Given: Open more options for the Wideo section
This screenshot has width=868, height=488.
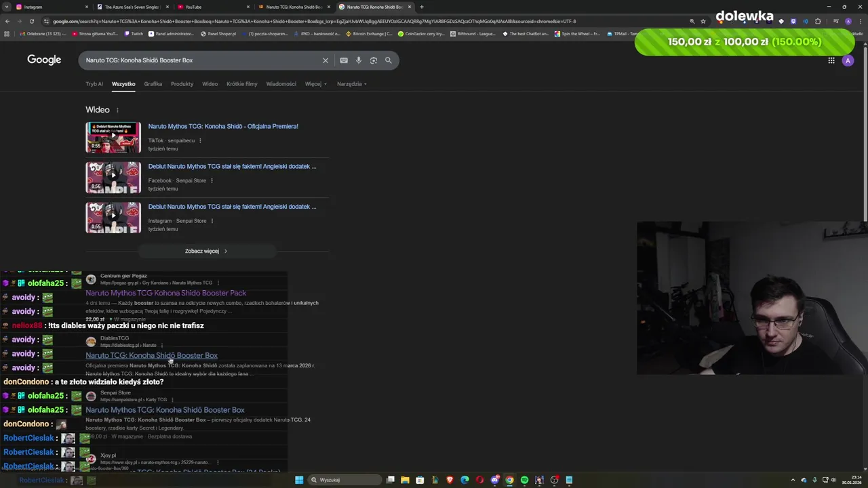Looking at the screenshot, I should [117, 110].
